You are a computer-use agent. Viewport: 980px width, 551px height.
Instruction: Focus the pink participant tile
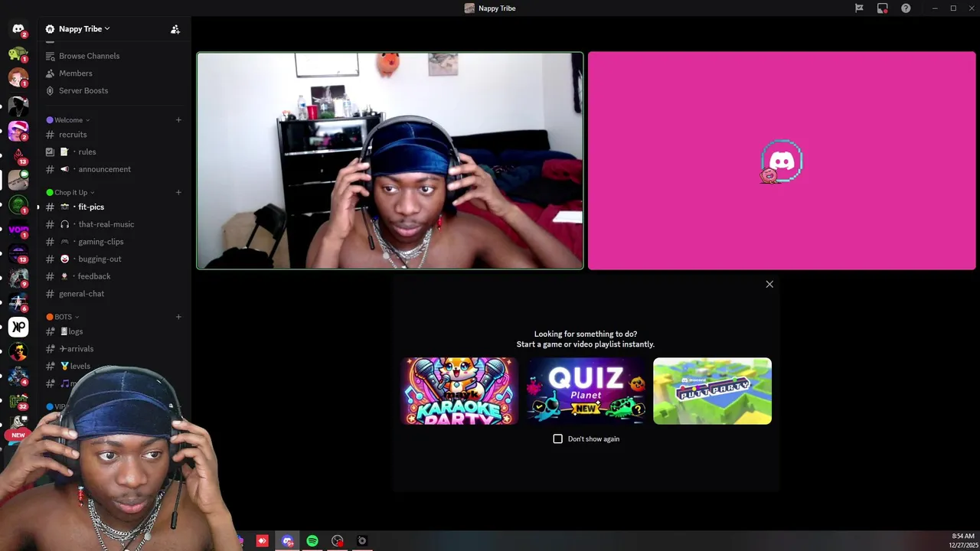click(782, 161)
